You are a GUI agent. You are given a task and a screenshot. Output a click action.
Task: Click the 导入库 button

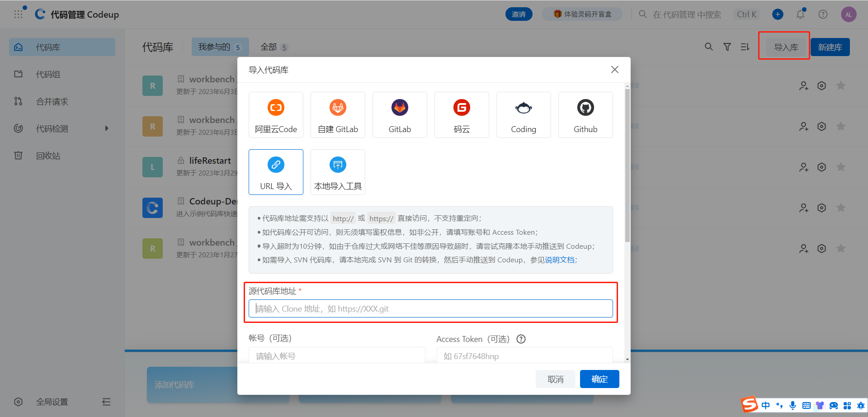click(786, 47)
